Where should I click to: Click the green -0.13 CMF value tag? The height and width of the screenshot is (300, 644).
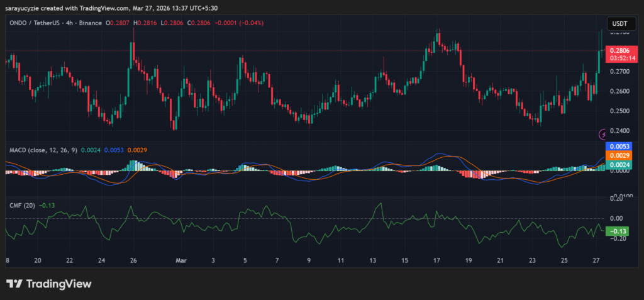tap(616, 231)
